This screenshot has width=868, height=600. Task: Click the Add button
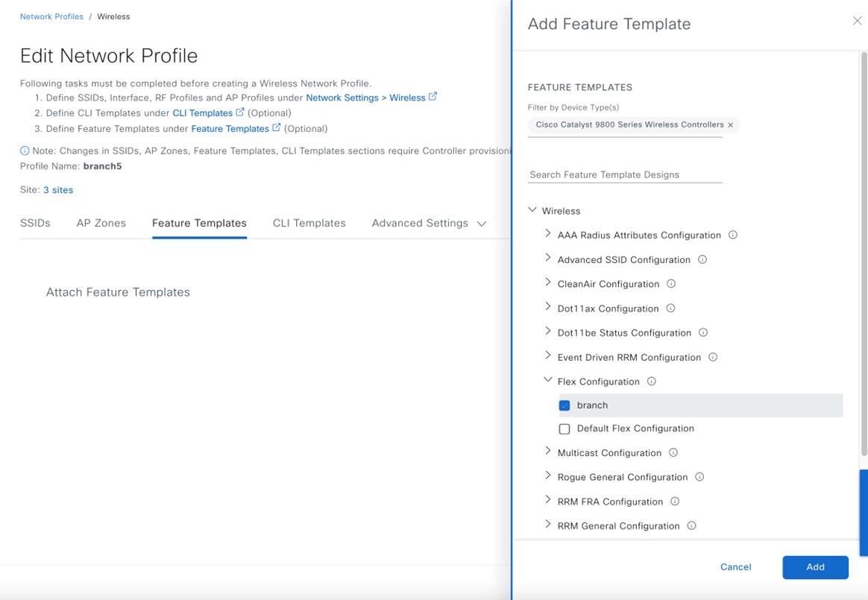tap(815, 567)
